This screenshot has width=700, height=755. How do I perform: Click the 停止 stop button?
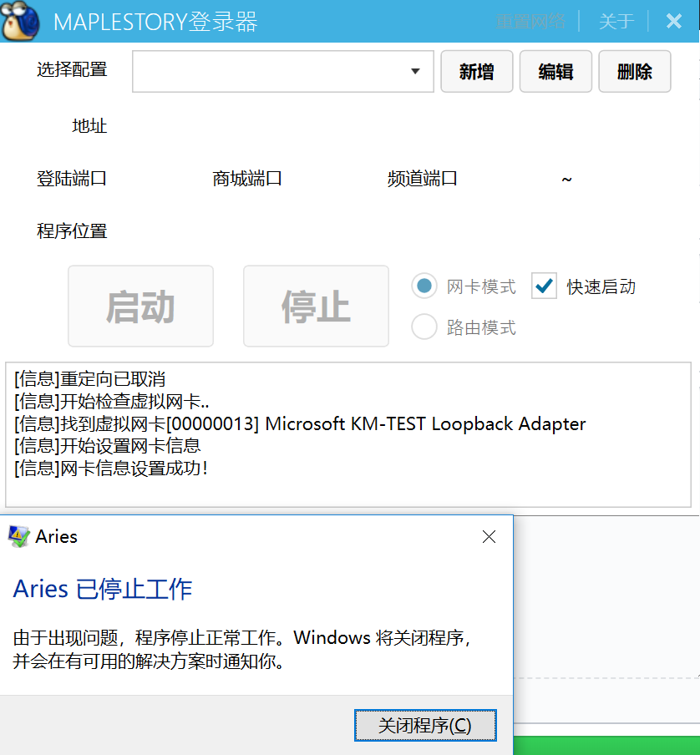coord(316,307)
